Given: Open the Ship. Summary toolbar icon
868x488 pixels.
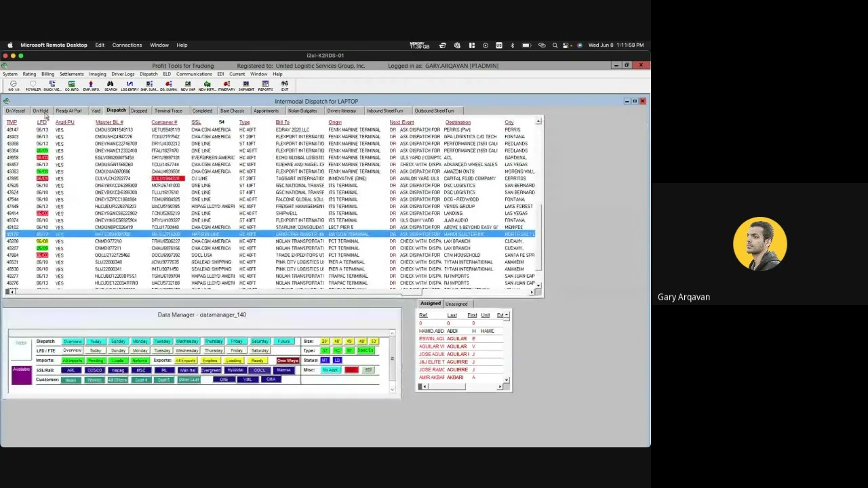Looking at the screenshot, I should (149, 85).
